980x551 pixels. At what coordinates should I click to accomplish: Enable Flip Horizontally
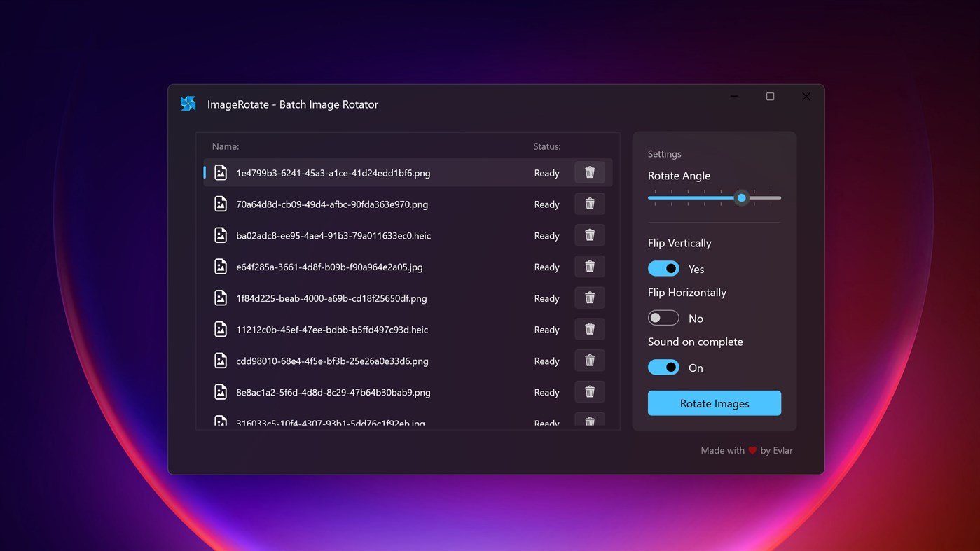coord(663,317)
